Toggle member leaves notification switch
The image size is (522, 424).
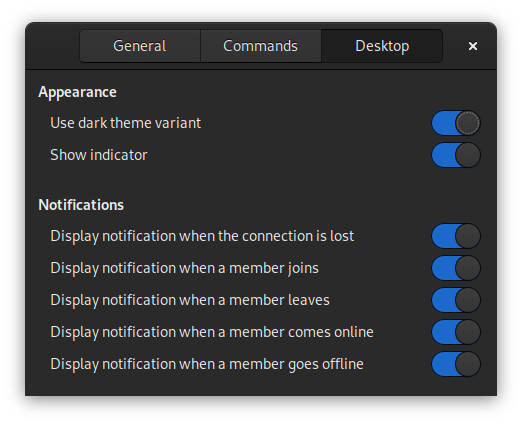[x=456, y=300]
